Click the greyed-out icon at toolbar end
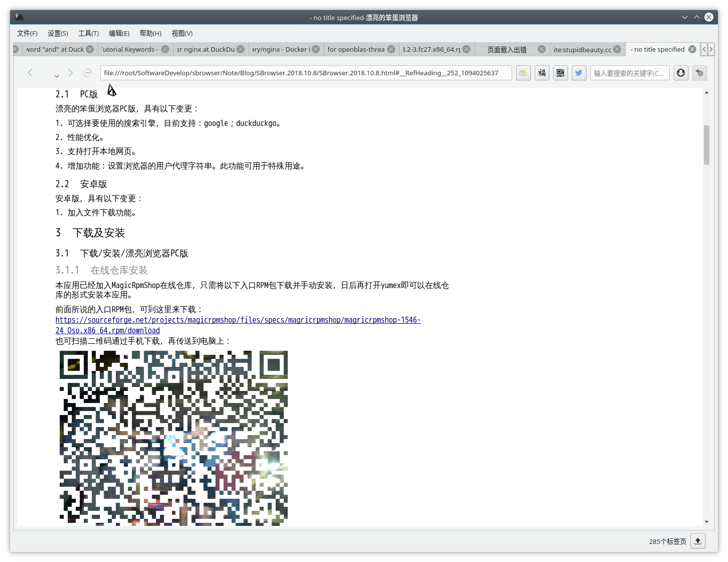 (699, 73)
